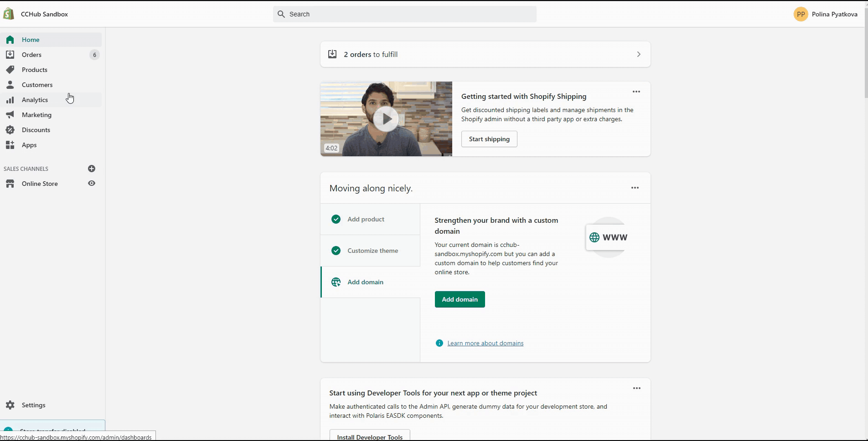Open Settings in the sidebar
Viewport: 868px width, 441px height.
33,405
